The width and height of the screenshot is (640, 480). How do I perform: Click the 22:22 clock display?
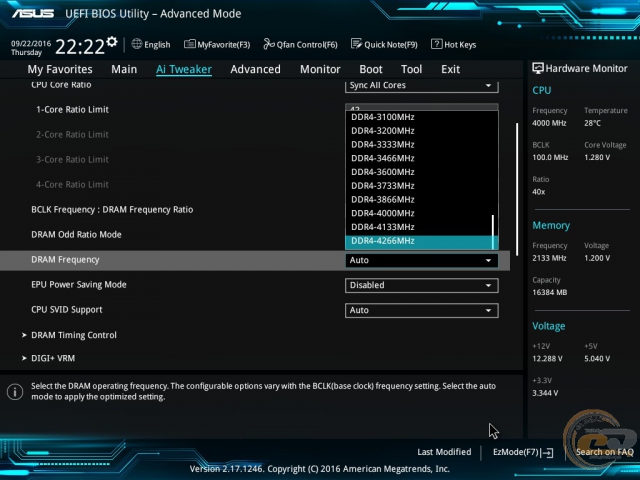[x=80, y=47]
